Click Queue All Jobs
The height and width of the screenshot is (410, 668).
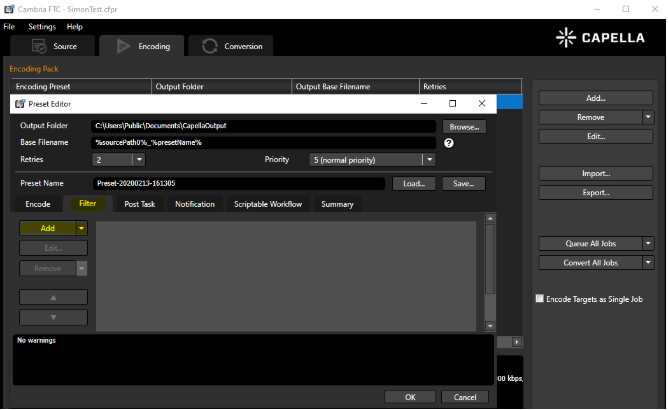pos(590,243)
